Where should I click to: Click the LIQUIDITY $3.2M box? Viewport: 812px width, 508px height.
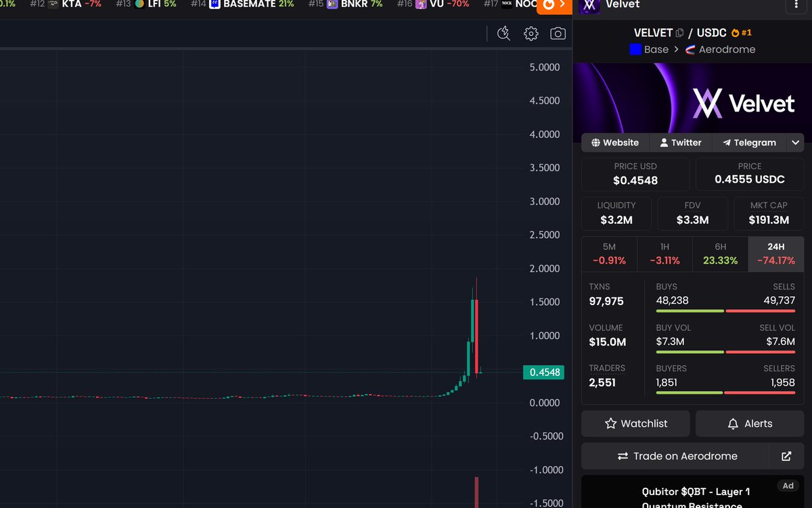pyautogui.click(x=616, y=214)
